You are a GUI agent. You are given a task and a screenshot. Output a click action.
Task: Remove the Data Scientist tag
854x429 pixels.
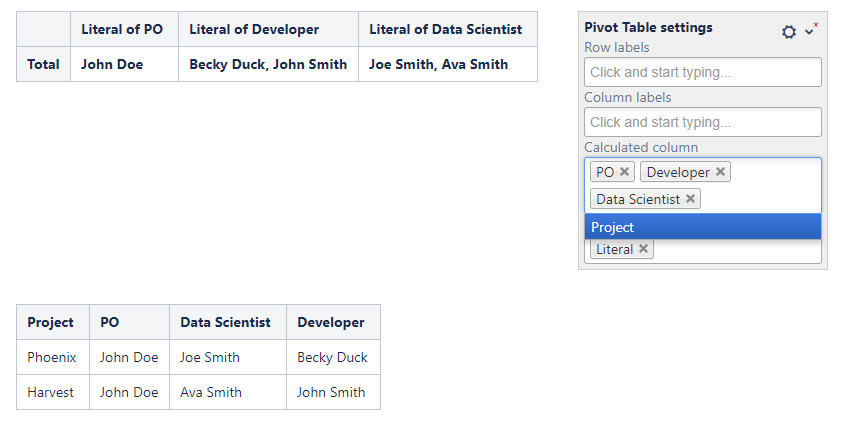tap(690, 199)
